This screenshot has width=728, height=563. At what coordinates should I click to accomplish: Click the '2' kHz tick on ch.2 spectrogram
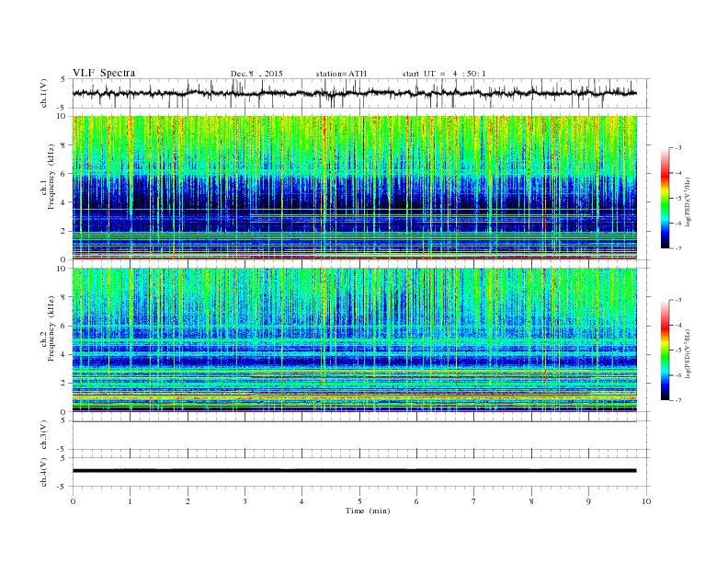63,384
